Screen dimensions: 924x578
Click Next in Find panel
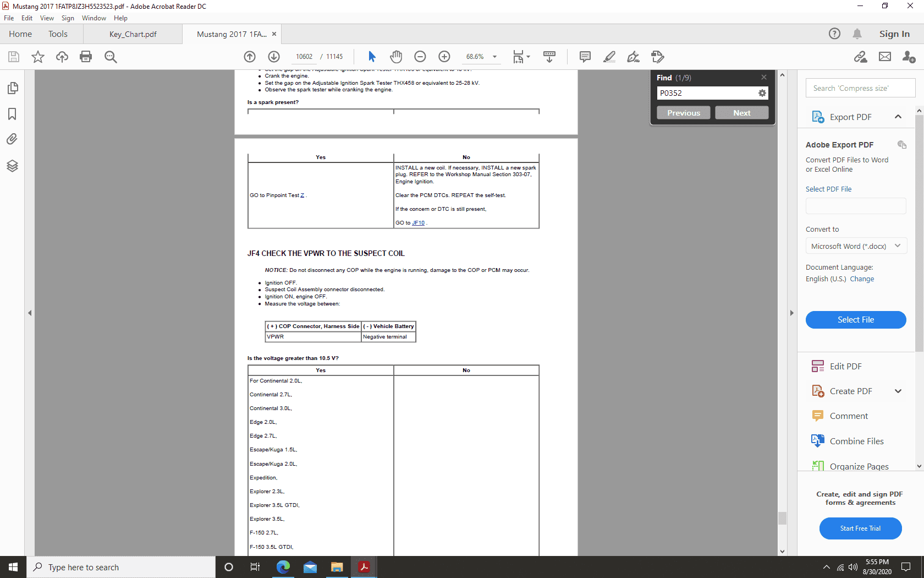pos(741,113)
